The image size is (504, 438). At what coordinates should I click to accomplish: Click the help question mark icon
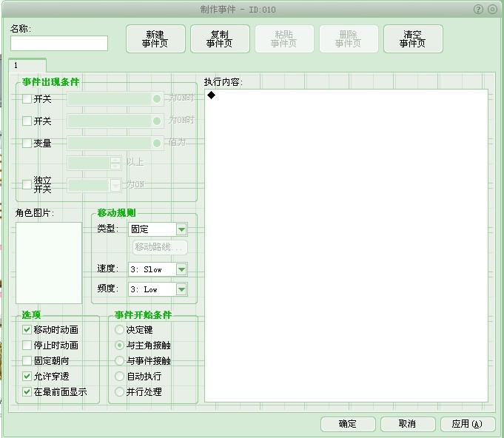pos(478,10)
